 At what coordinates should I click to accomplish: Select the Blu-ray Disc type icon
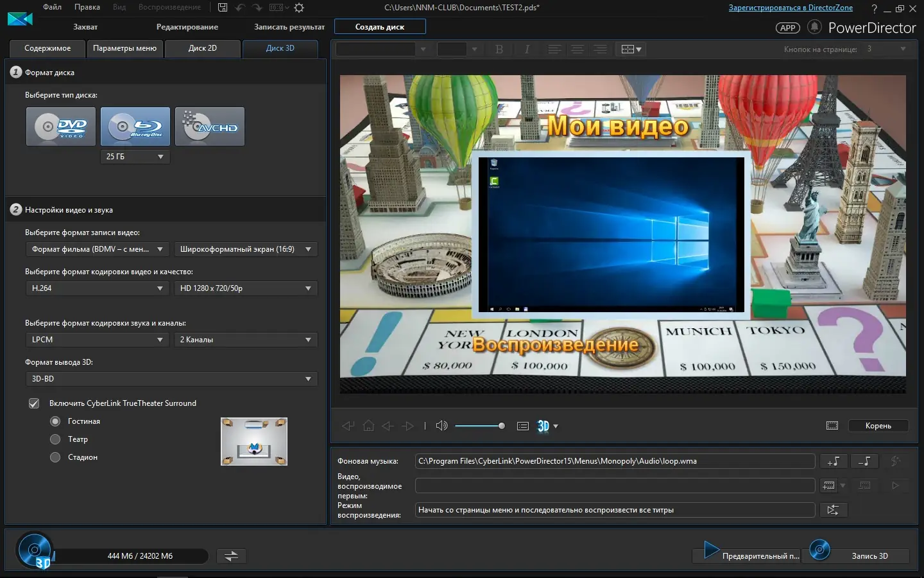pyautogui.click(x=135, y=127)
